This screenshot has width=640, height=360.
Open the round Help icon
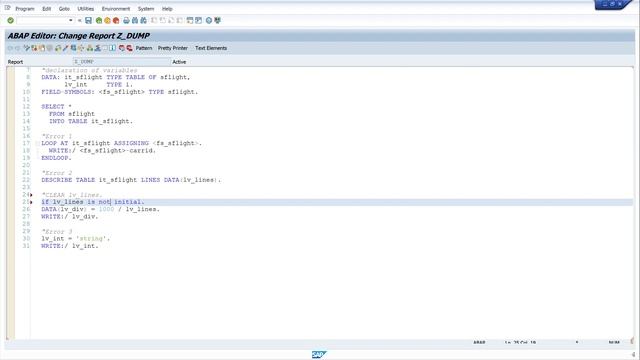point(209,20)
